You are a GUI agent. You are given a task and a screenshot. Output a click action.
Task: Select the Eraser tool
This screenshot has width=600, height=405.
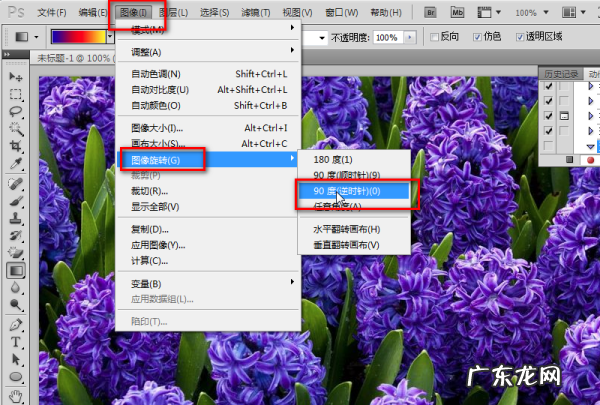16,253
